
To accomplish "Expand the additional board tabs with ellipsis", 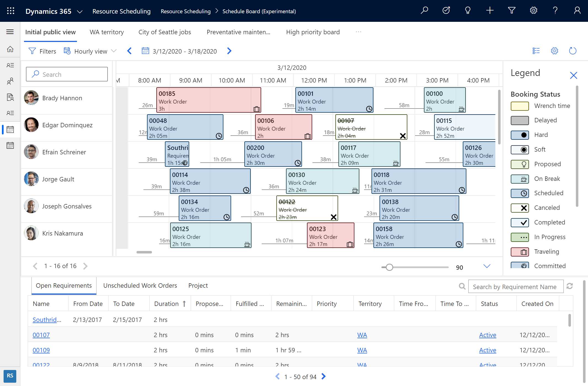I will click(358, 31).
